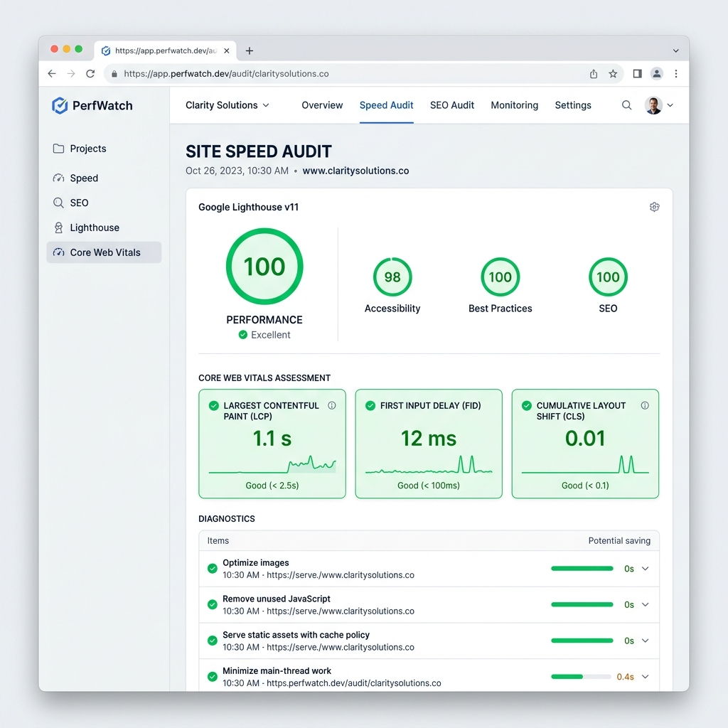Click the Optimize images savings bar
Image resolution: width=728 pixels, height=728 pixels.
[582, 569]
